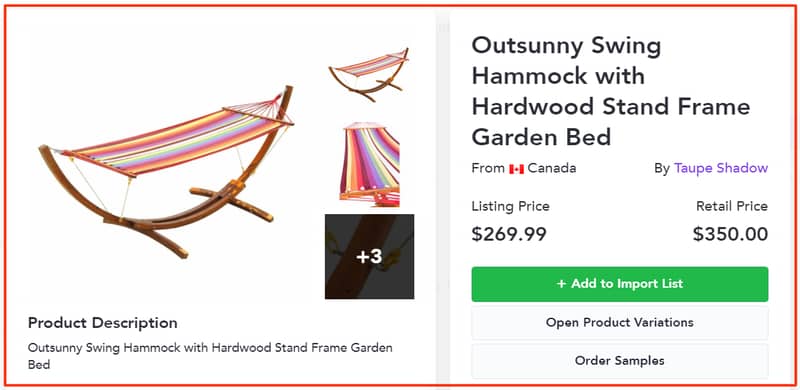Viewport: 800px width, 390px height.
Task: Click the plus icon on the import button
Action: tap(561, 284)
